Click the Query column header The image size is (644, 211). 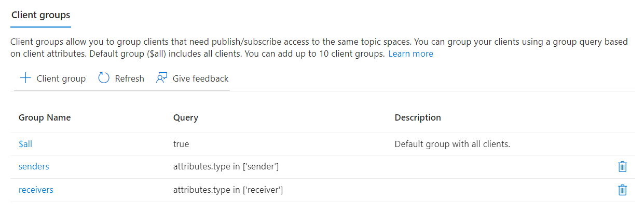pyautogui.click(x=186, y=117)
